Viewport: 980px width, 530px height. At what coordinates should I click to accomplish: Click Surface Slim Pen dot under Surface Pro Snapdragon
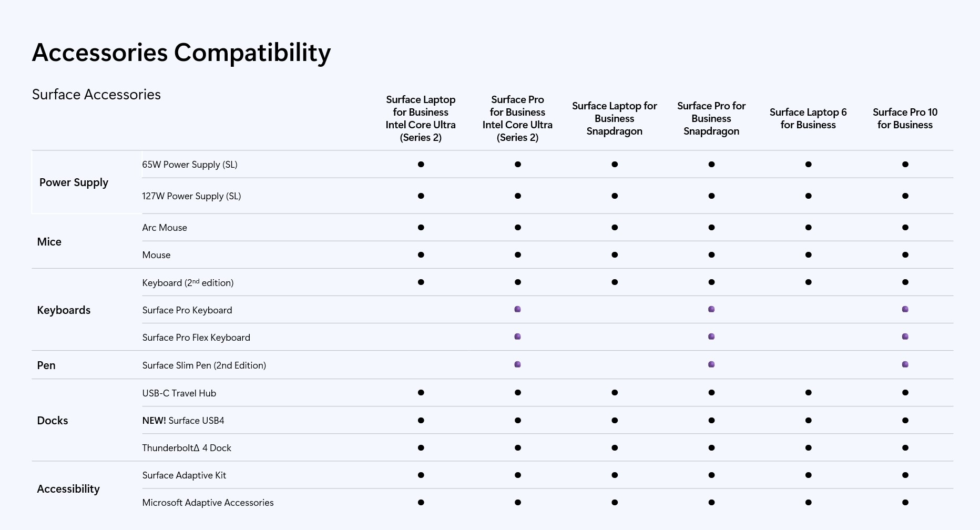(x=711, y=364)
